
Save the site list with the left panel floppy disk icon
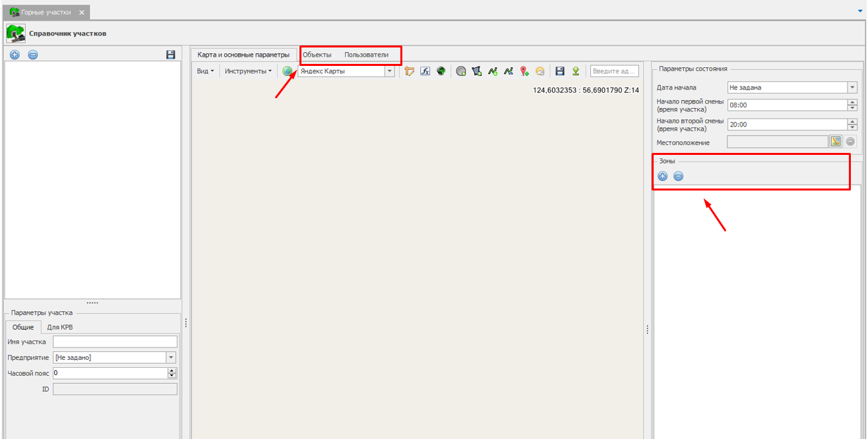170,55
